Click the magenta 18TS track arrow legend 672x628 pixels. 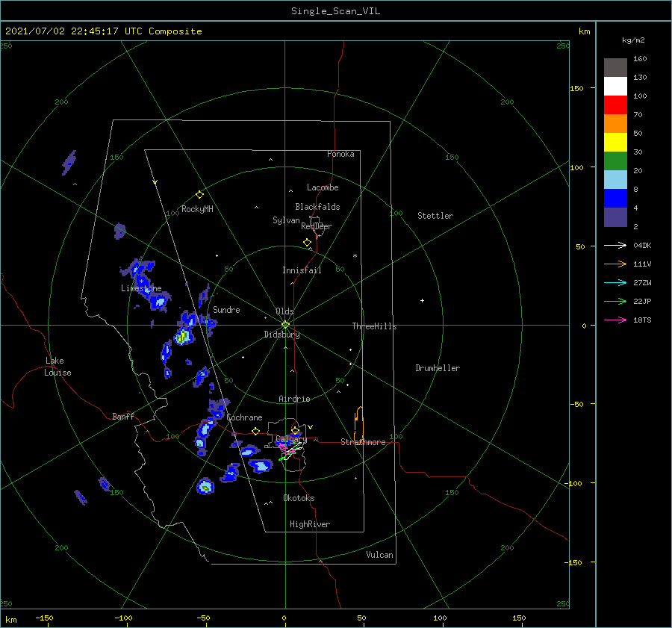click(615, 320)
